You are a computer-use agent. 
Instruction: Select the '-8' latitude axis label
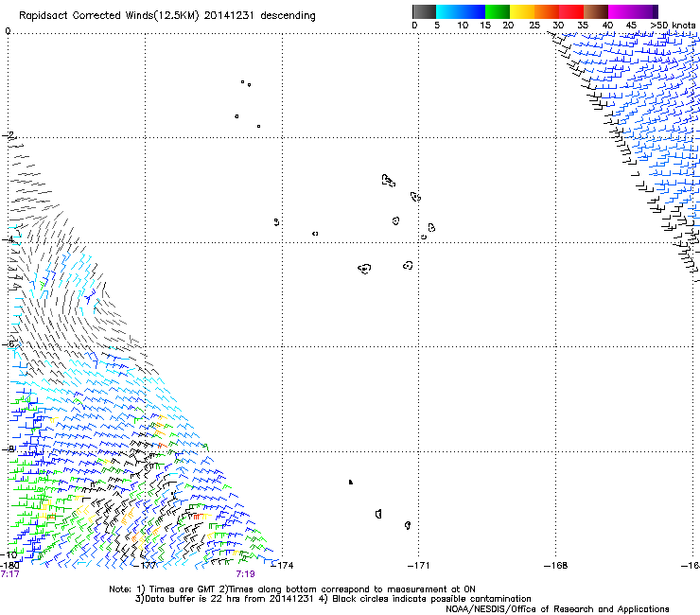8,448
